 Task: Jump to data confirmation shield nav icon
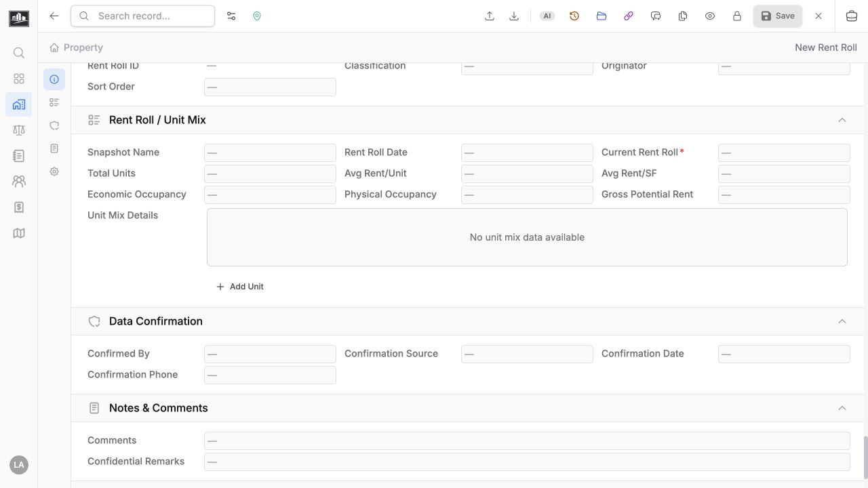coord(54,125)
